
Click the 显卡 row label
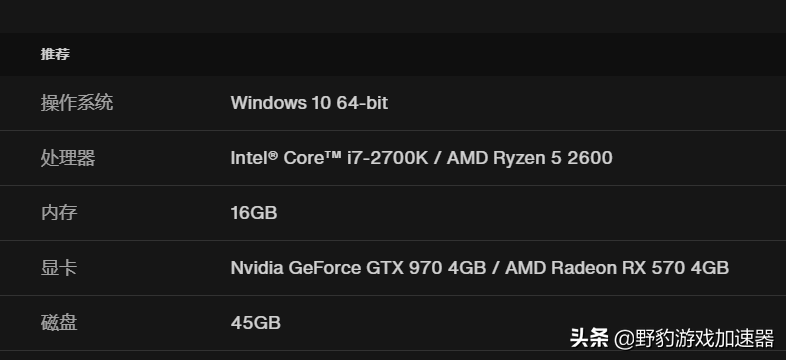(59, 268)
